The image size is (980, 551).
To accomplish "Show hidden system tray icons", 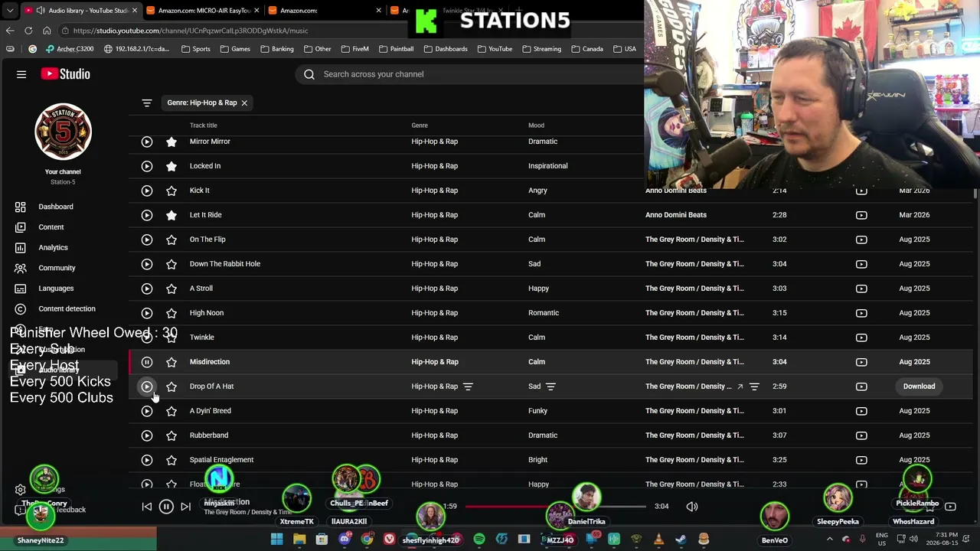I will coord(829,540).
